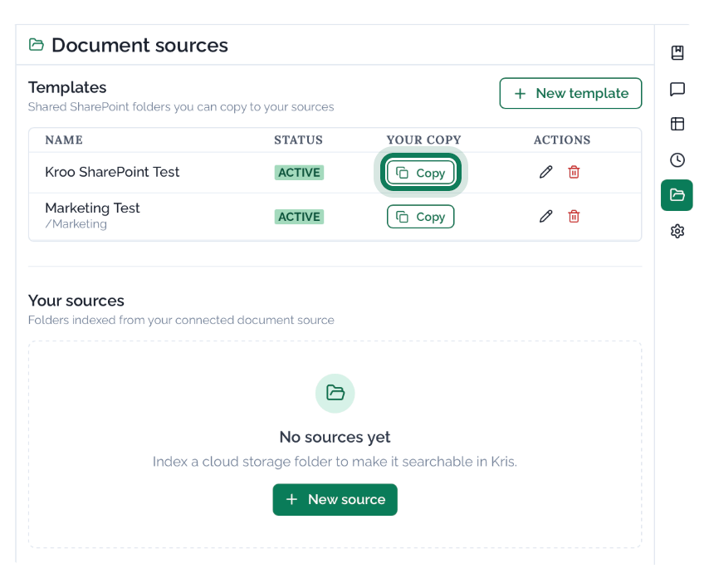
Task: Create a New template
Action: coord(570,93)
